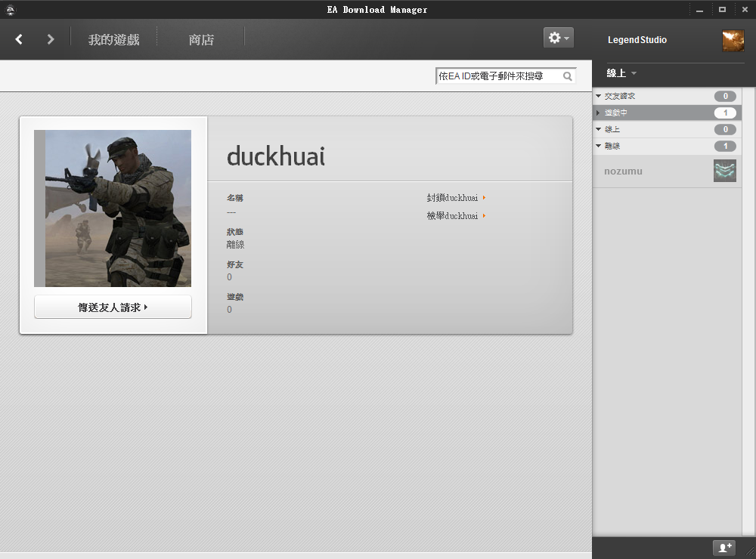Image resolution: width=756 pixels, height=559 pixels.
Task: Click the back navigation arrow
Action: point(19,39)
